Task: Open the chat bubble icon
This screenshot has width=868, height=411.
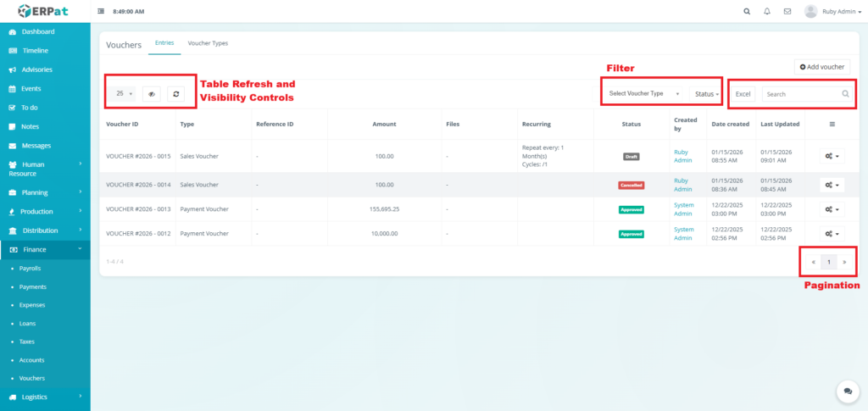Action: pos(847,391)
